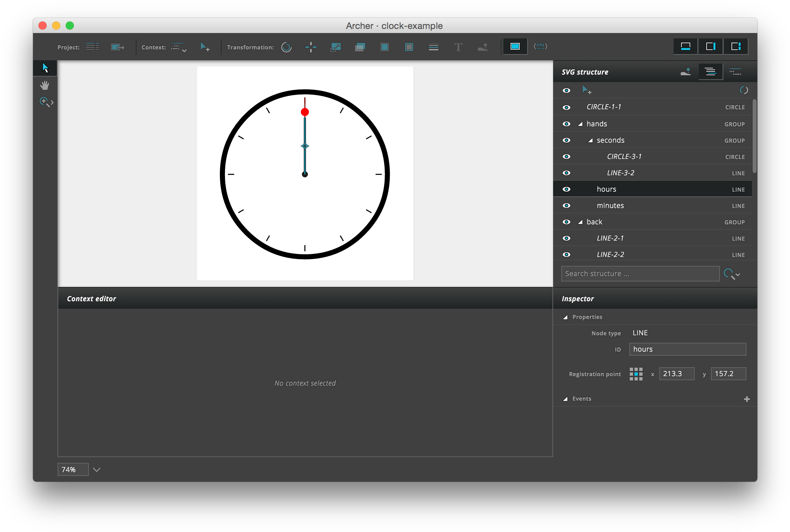Select the CIRCLE-3-1 row
Image resolution: width=790 pixels, height=532 pixels.
click(x=652, y=157)
